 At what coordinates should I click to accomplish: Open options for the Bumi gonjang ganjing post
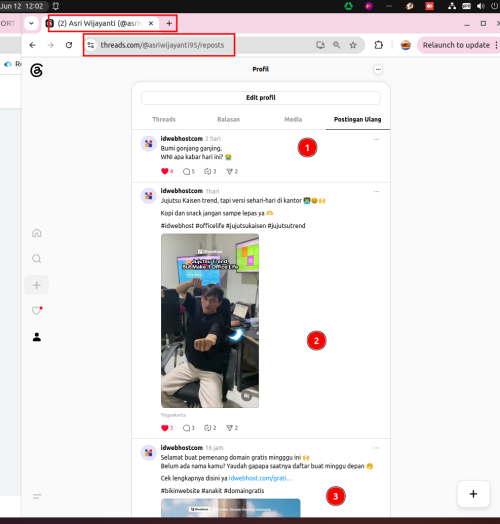pos(376,139)
